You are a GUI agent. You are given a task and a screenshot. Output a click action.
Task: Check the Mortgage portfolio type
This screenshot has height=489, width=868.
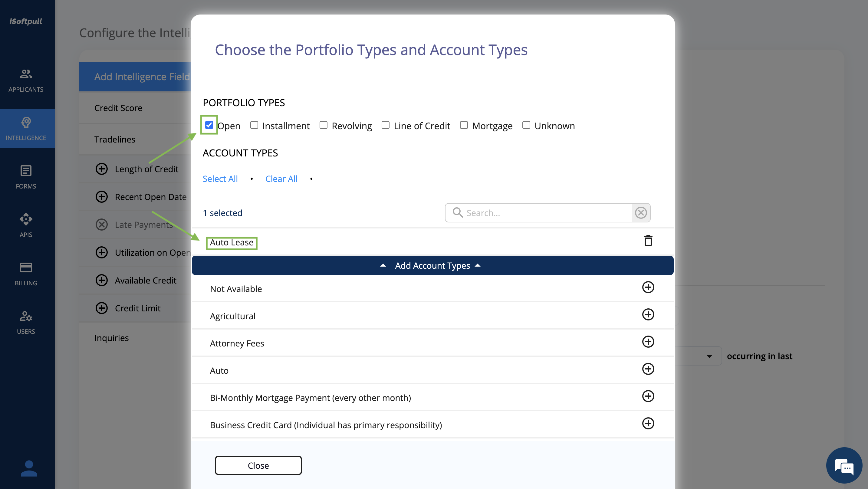tap(464, 125)
